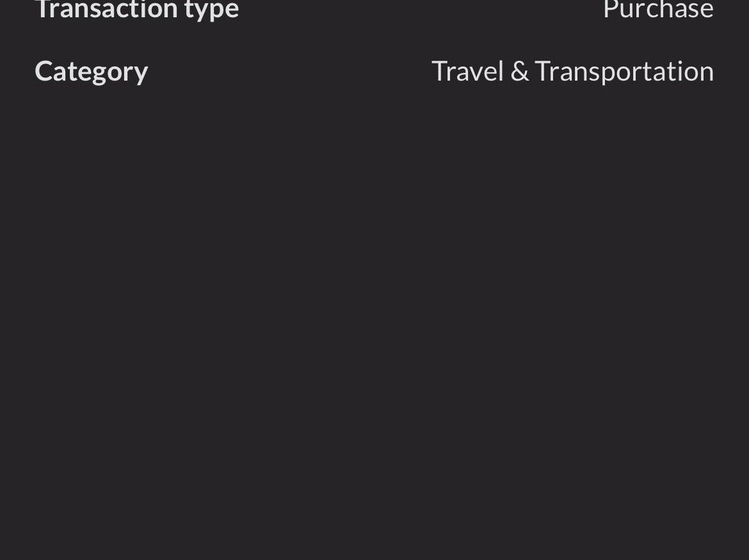Open the Travel & Transportation category value
The height and width of the screenshot is (560, 749).
[x=572, y=71]
